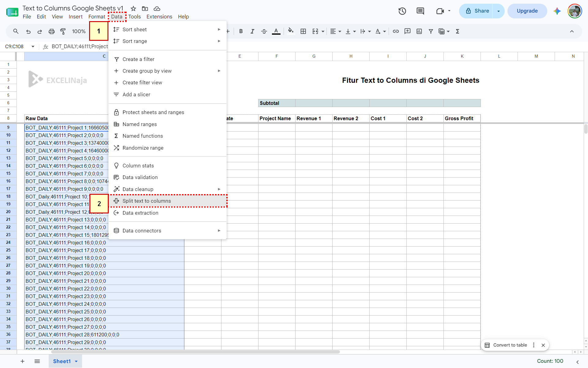The image size is (588, 368).
Task: Select the Gross Profit header cell
Action: (462, 118)
